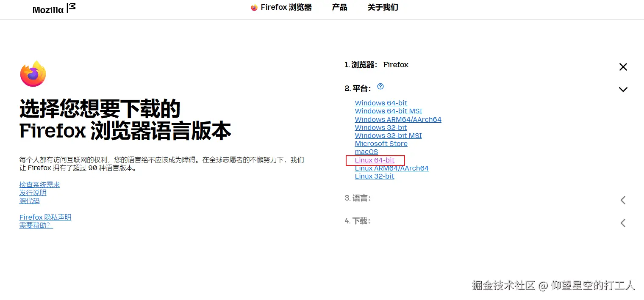Image resolution: width=644 pixels, height=300 pixels.
Task: Click the 3. 语言 step label
Action: click(x=358, y=198)
